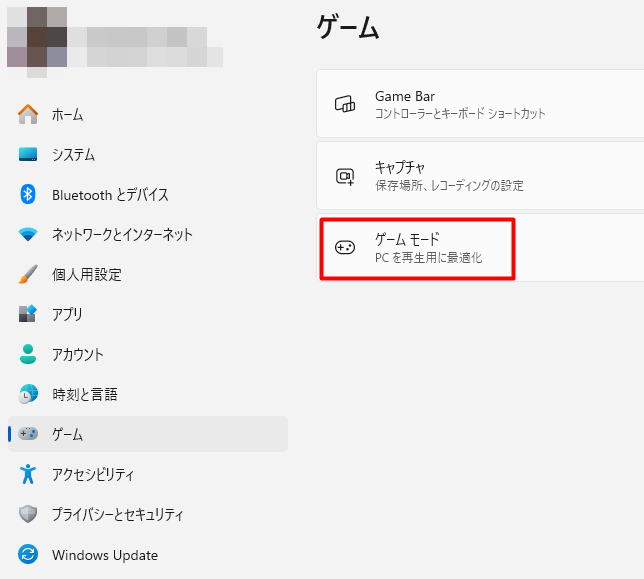Click the Game Mode controller icon
The width and height of the screenshot is (644, 579).
point(345,248)
